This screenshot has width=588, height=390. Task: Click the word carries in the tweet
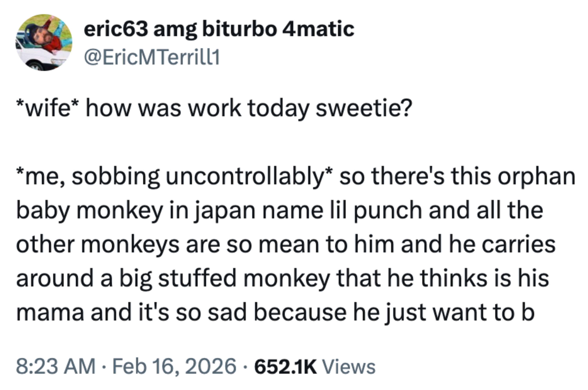(519, 245)
